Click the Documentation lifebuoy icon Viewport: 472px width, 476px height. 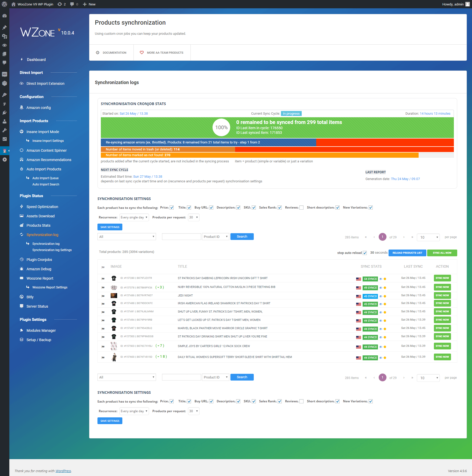point(98,53)
